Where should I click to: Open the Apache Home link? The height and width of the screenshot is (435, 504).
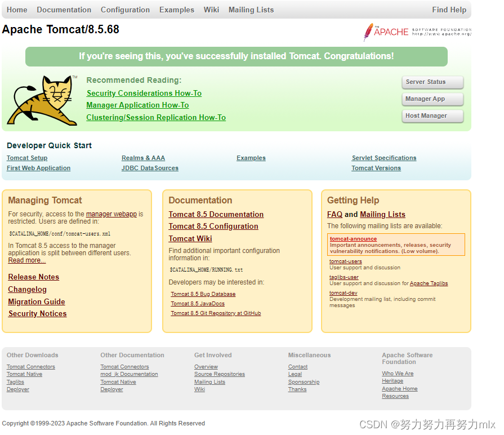tap(400, 389)
